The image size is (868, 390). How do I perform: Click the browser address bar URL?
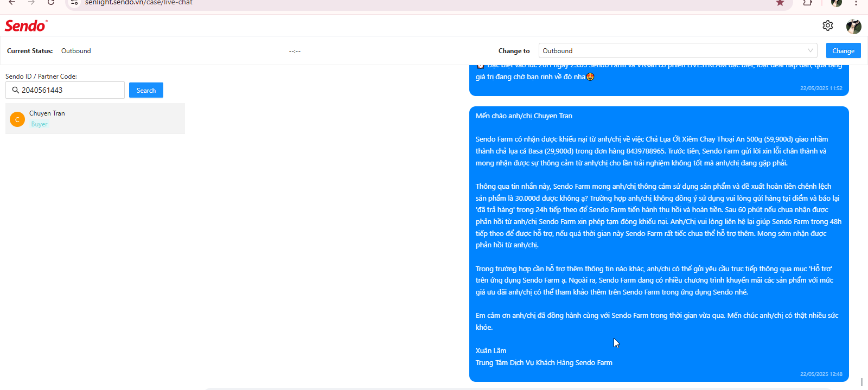(x=139, y=3)
